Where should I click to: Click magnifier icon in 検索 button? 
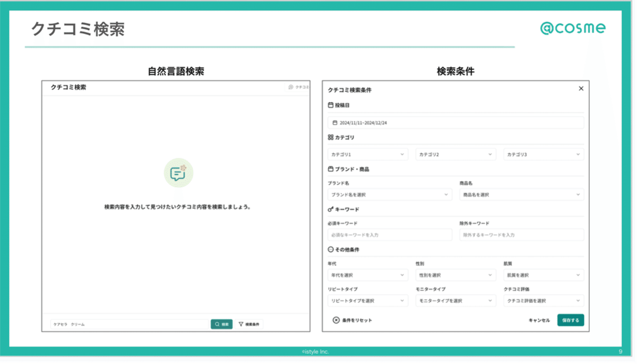point(217,324)
